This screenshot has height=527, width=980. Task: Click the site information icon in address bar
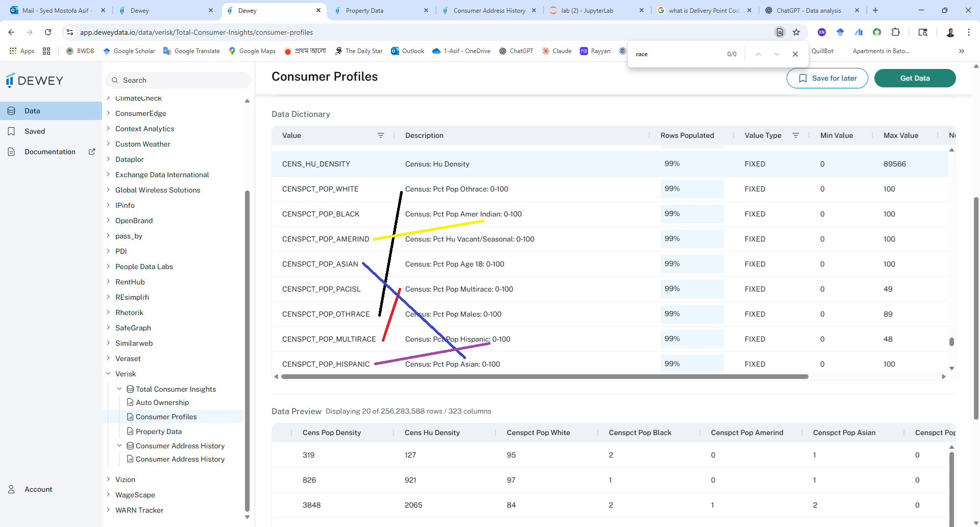[70, 32]
